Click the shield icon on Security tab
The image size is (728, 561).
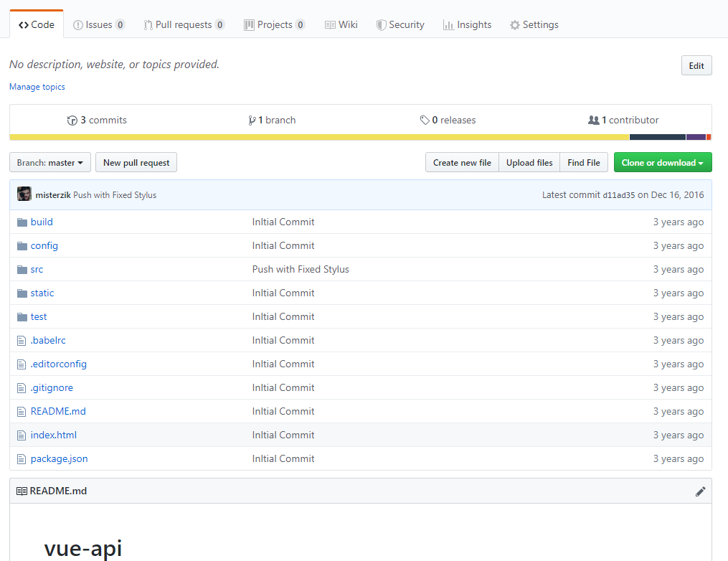click(x=381, y=25)
